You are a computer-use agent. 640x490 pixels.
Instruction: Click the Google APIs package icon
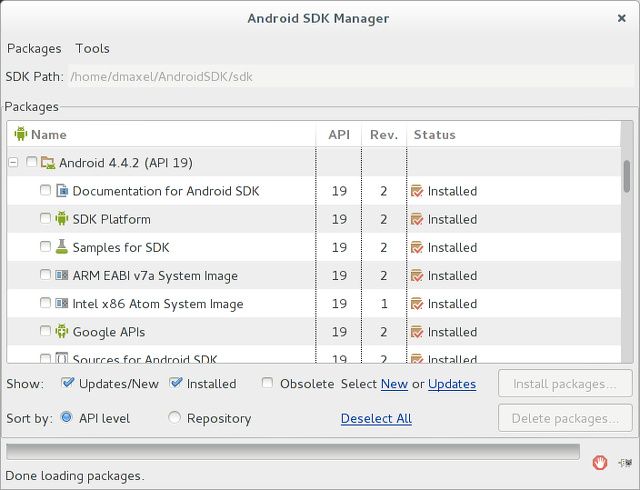pyautogui.click(x=62, y=331)
